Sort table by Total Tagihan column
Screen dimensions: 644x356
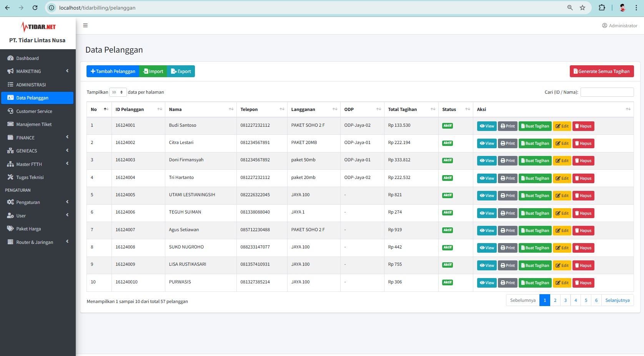[x=411, y=109]
